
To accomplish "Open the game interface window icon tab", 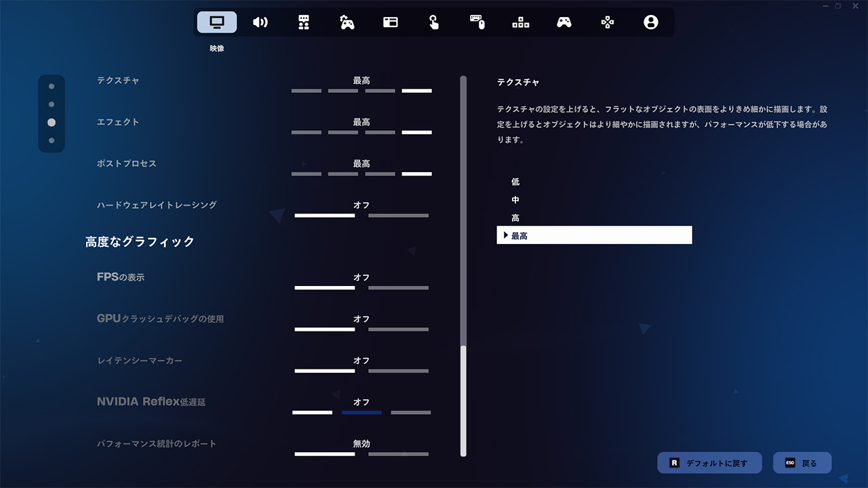I will coord(390,22).
